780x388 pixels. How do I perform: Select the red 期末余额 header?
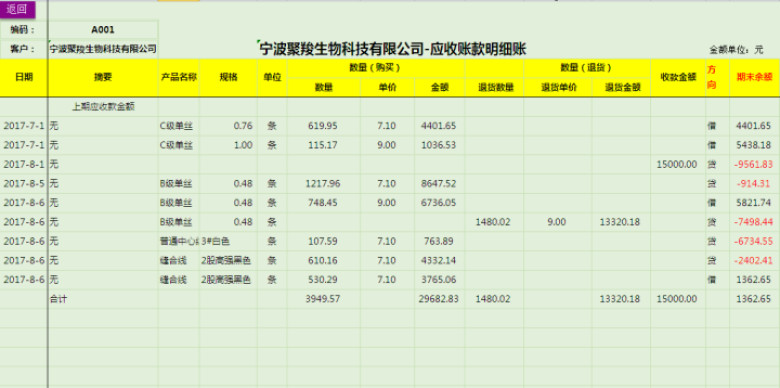click(x=755, y=78)
